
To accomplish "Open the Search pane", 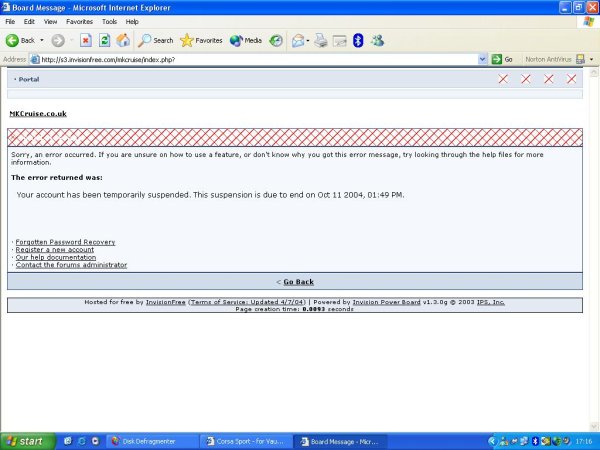I will click(x=155, y=40).
